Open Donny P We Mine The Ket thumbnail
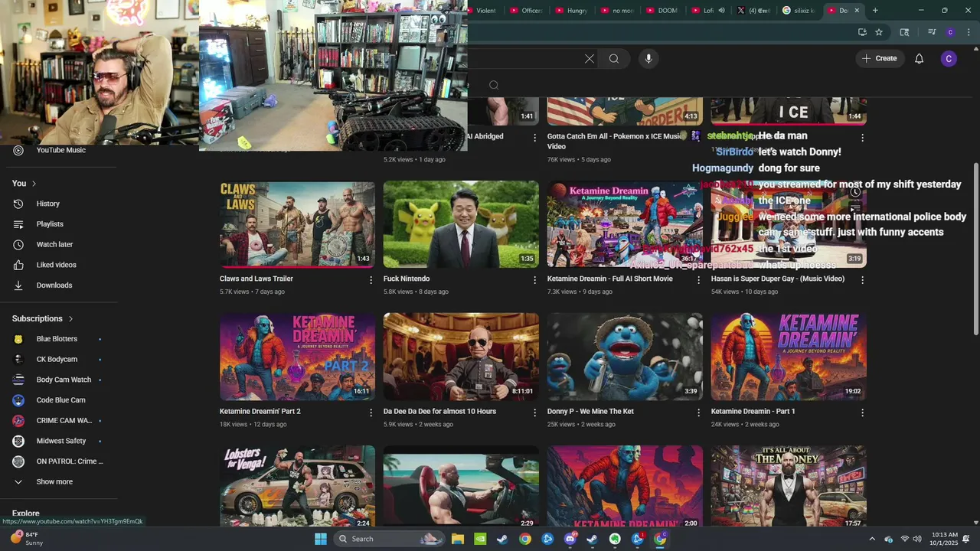Image resolution: width=980 pixels, height=551 pixels. point(625,357)
